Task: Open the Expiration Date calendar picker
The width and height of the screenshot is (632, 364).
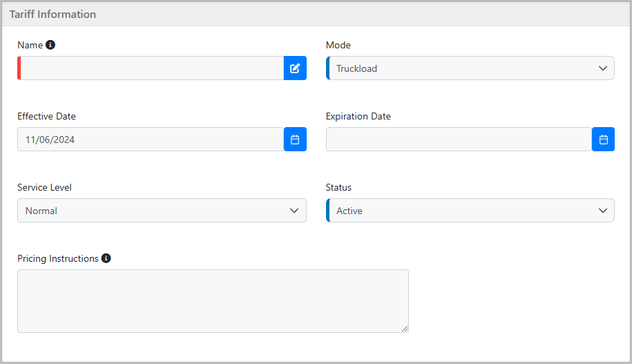Action: (x=603, y=140)
